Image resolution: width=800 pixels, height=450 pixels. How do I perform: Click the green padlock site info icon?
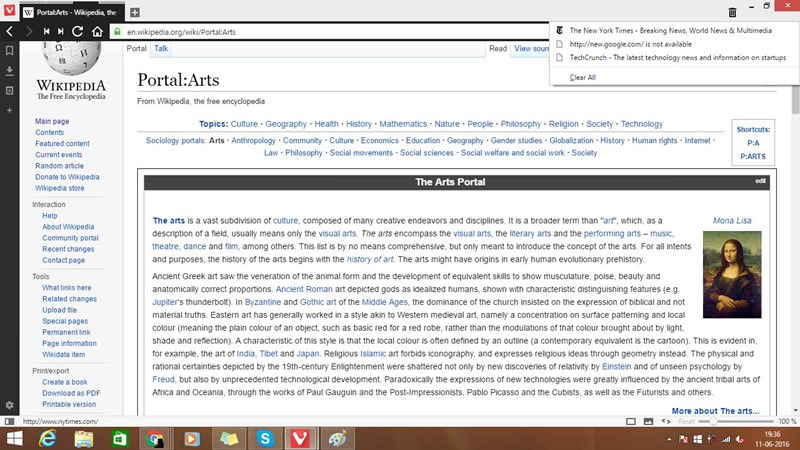(x=117, y=32)
